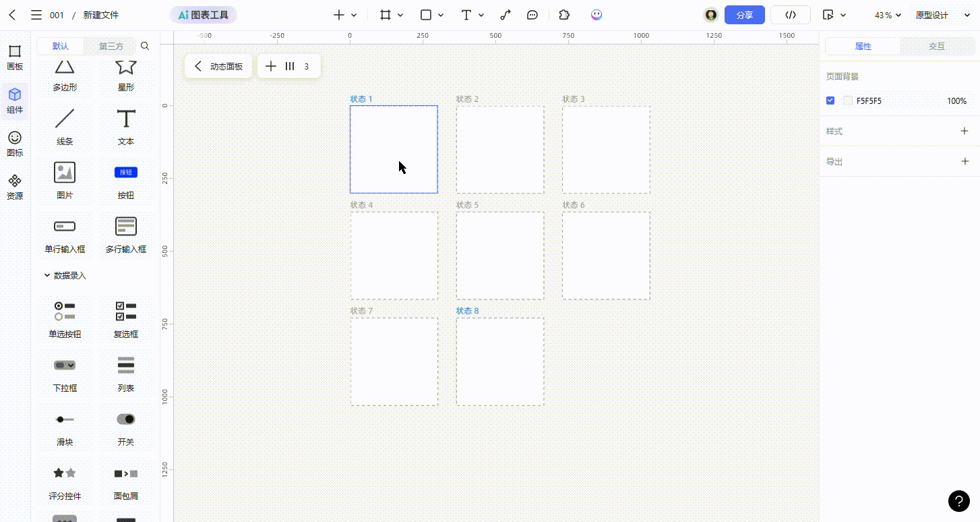This screenshot has height=522, width=980.
Task: Insert the 开关 switch component
Action: (125, 428)
